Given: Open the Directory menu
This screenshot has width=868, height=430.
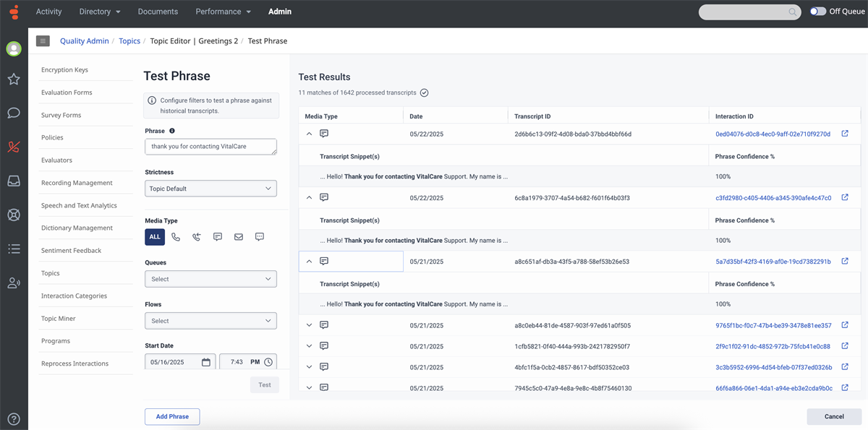Looking at the screenshot, I should click(x=100, y=12).
